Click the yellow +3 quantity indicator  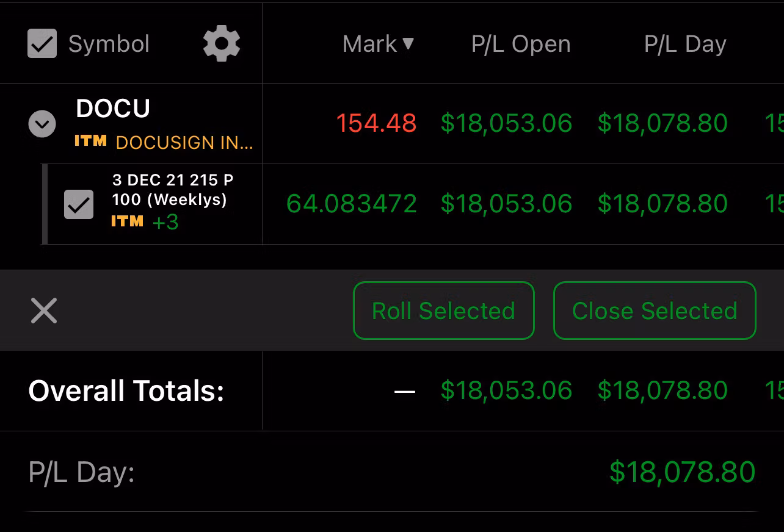pos(165,222)
